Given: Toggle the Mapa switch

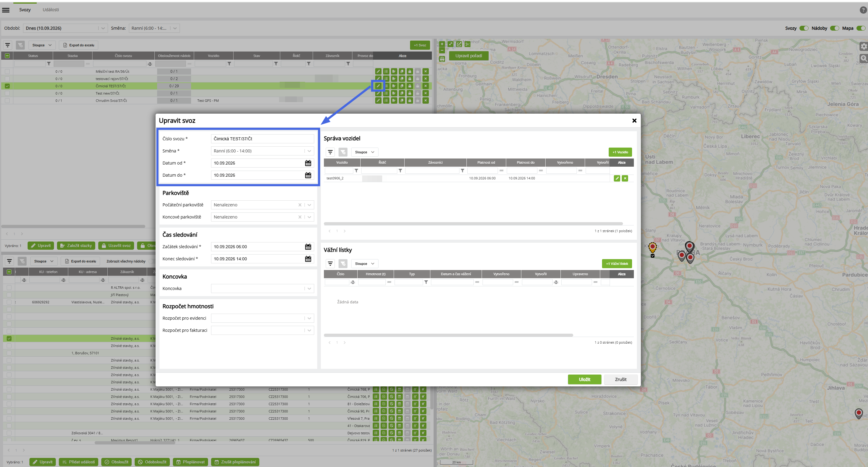Looking at the screenshot, I should (x=861, y=28).
